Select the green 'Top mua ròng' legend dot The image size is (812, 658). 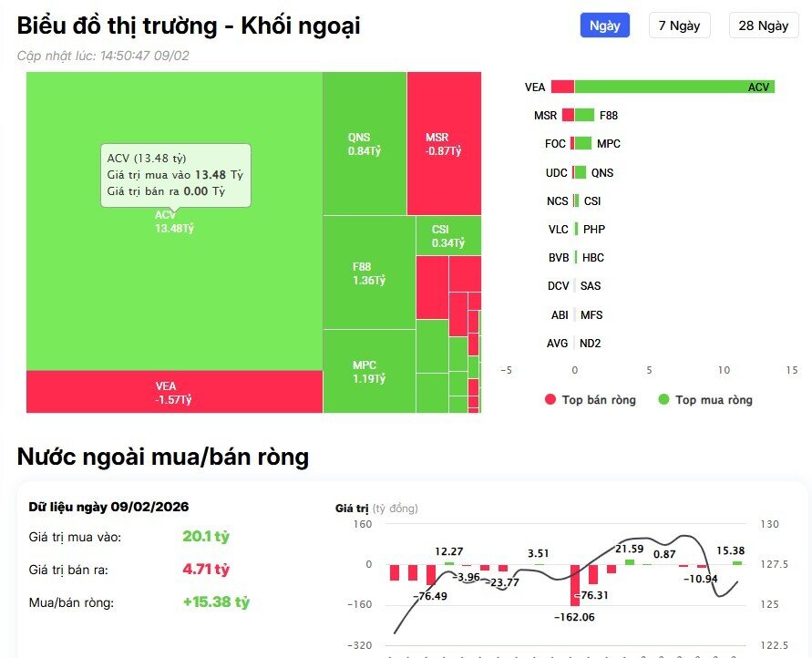click(x=663, y=399)
